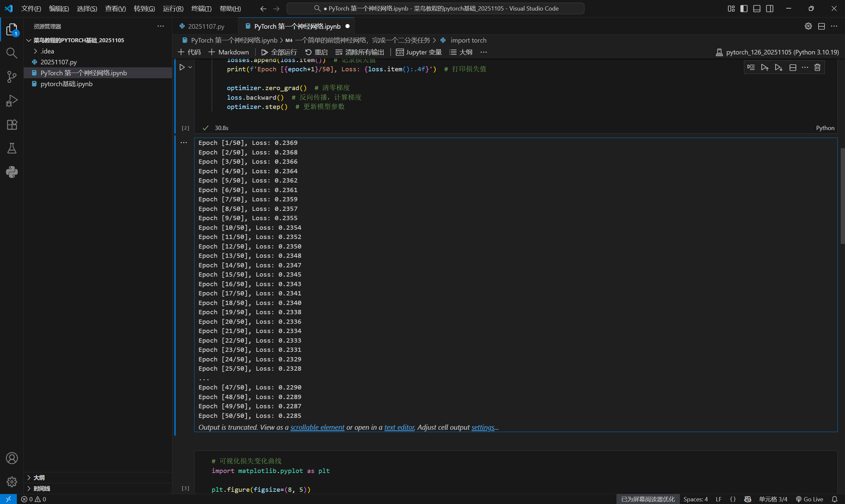Open the Accounts menu in activity bar
This screenshot has height=504, width=845.
12,458
